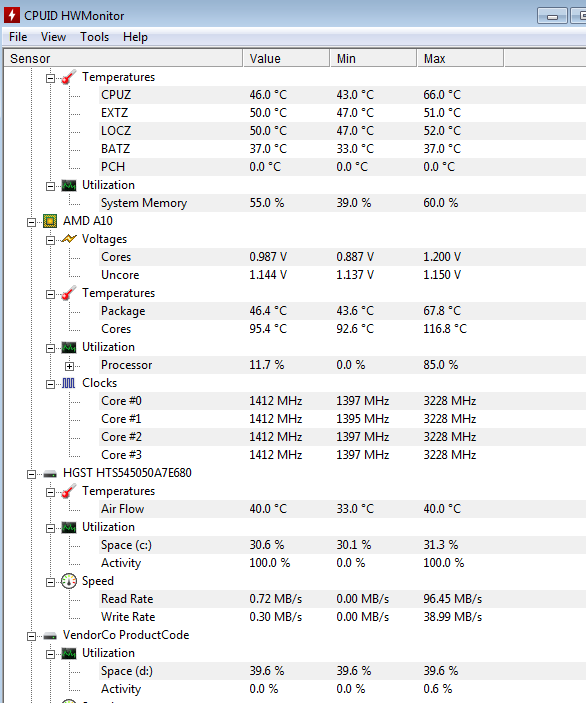Open the View menu
The height and width of the screenshot is (703, 586).
tap(53, 37)
